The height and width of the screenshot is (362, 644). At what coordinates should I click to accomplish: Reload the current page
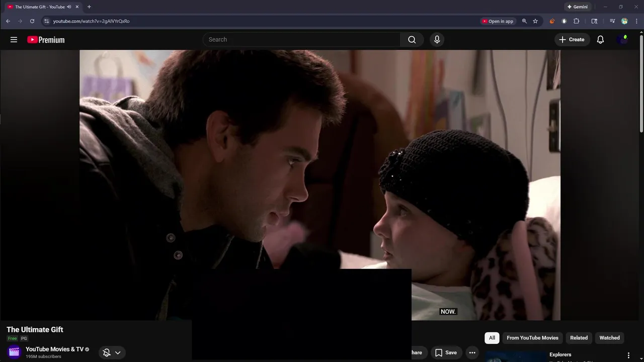point(32,21)
